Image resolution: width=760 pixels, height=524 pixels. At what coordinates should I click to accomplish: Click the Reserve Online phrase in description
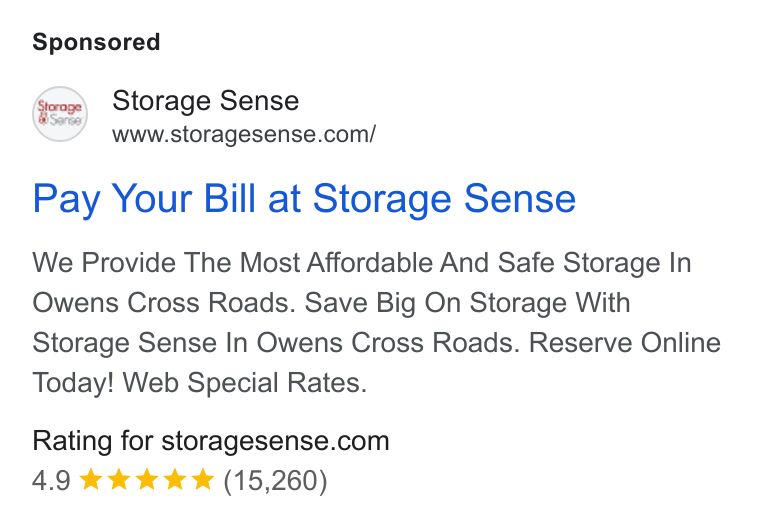(625, 343)
